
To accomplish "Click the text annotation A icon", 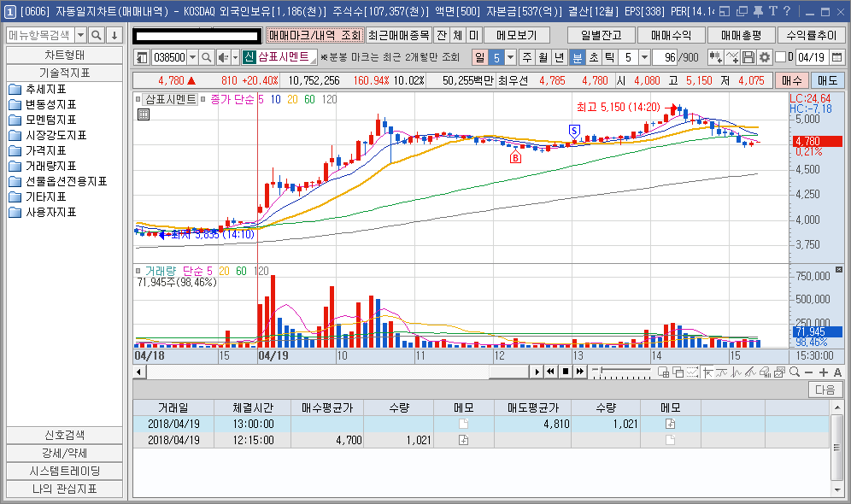I will 838,372.
